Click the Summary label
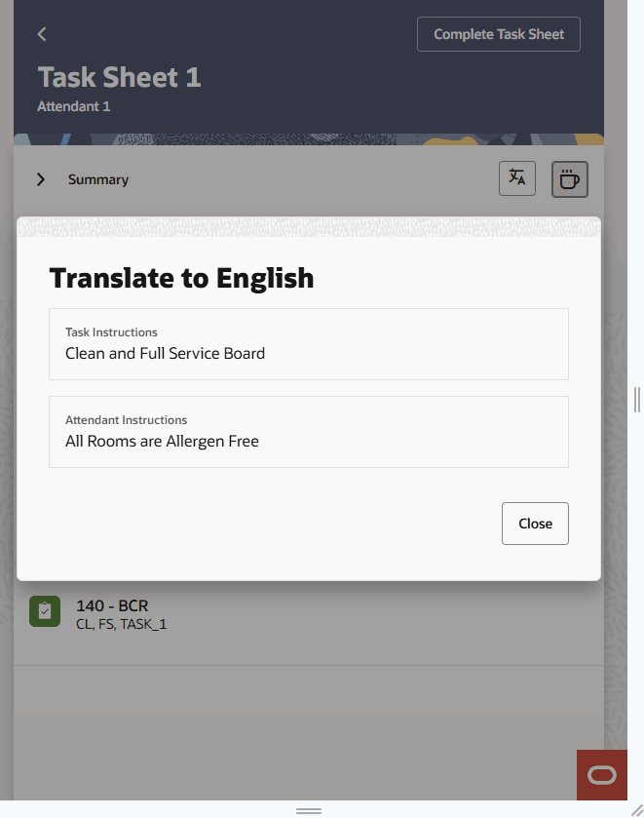644x818 pixels. [98, 179]
